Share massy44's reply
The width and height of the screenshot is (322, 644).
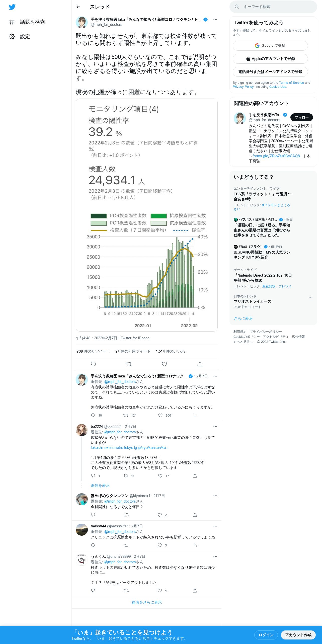click(195, 545)
